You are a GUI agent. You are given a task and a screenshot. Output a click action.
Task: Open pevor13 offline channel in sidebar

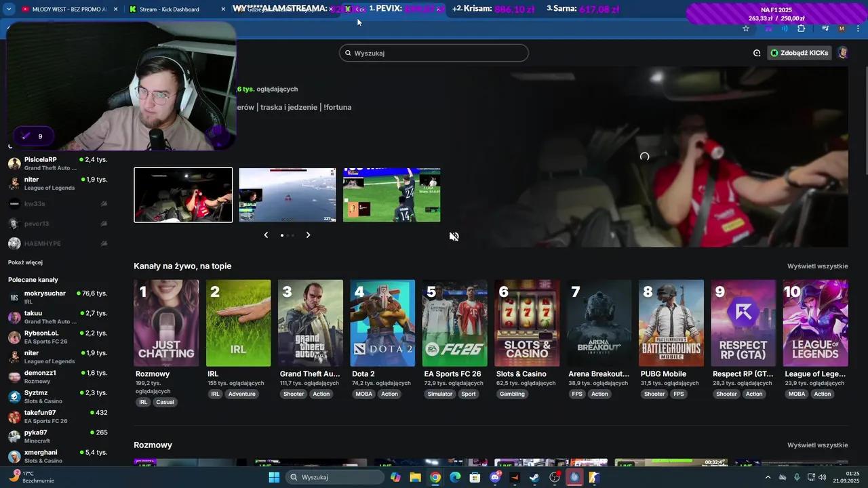tap(58, 224)
